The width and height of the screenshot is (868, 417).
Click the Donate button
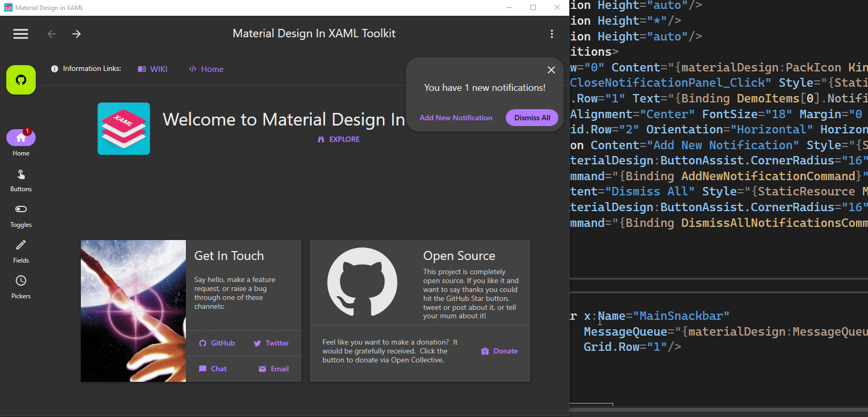point(499,351)
